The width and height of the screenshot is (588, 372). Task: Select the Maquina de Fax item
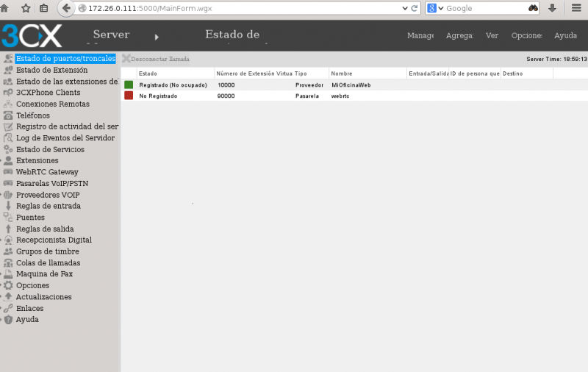[x=45, y=274]
